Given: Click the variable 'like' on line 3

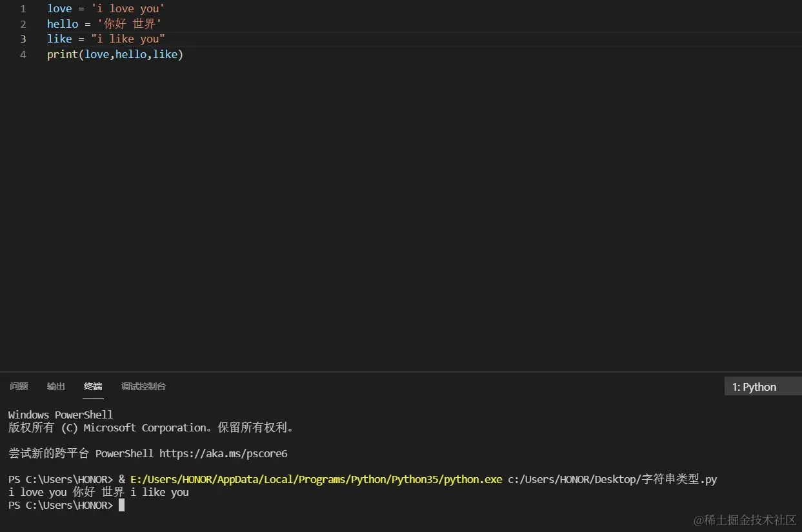Looking at the screenshot, I should 59,39.
